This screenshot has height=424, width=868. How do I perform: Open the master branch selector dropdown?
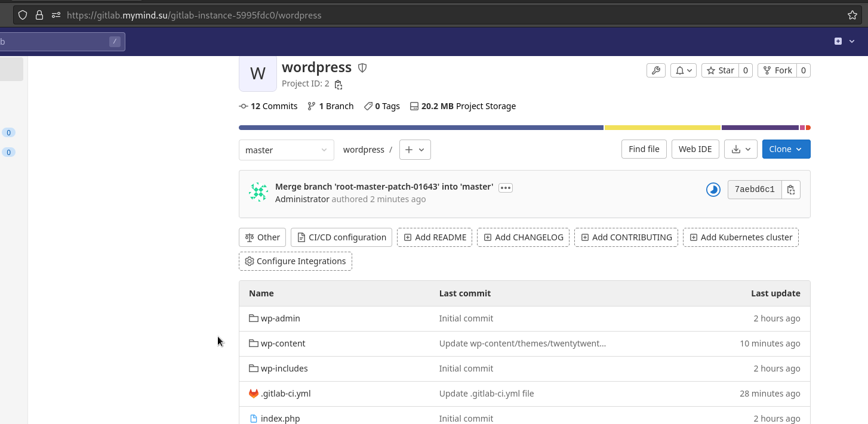(x=287, y=150)
